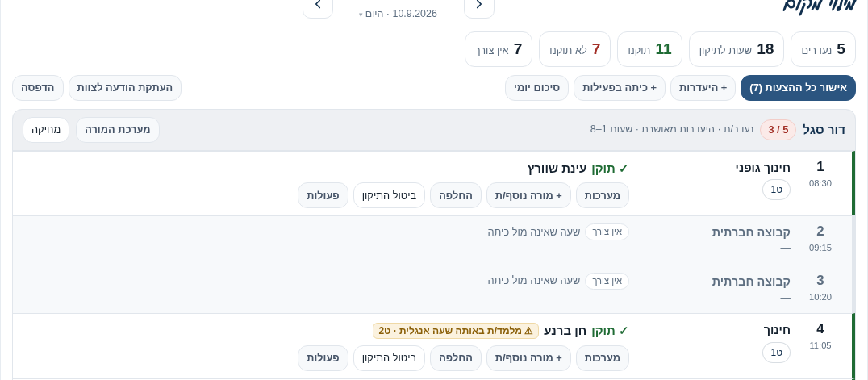868x380 pixels.
Task: Click the conflict warning מלמד/ת באותה שעה badge
Action: [x=456, y=332]
